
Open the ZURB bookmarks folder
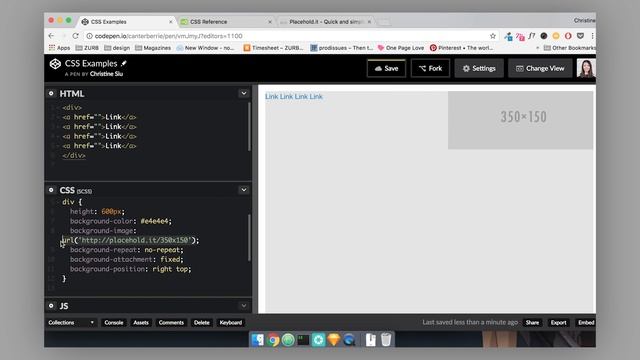pyautogui.click(x=87, y=48)
